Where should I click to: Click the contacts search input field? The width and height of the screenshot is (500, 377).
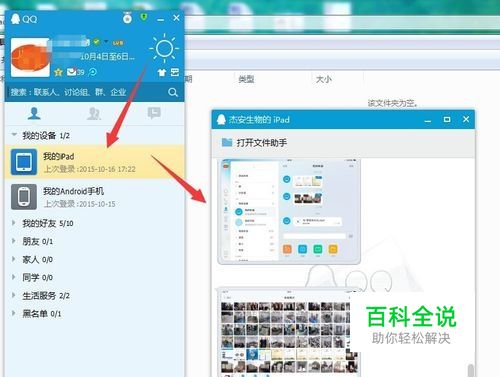(87, 92)
